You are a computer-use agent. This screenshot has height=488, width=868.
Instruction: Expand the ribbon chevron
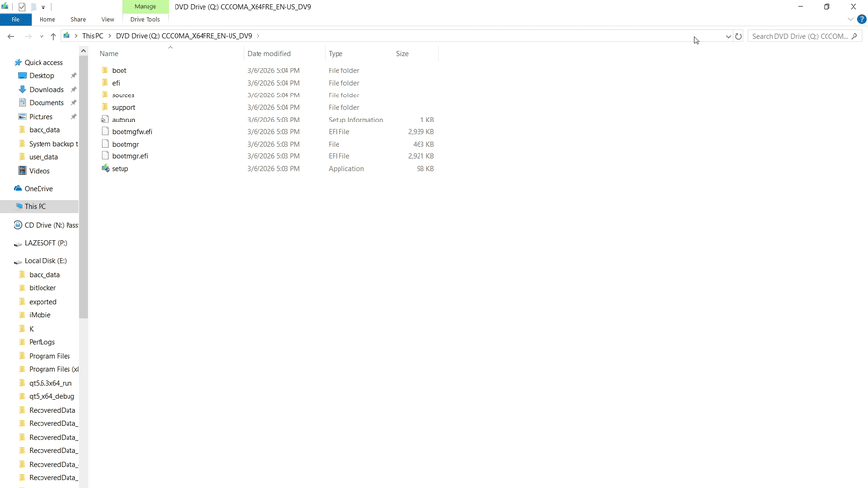850,19
